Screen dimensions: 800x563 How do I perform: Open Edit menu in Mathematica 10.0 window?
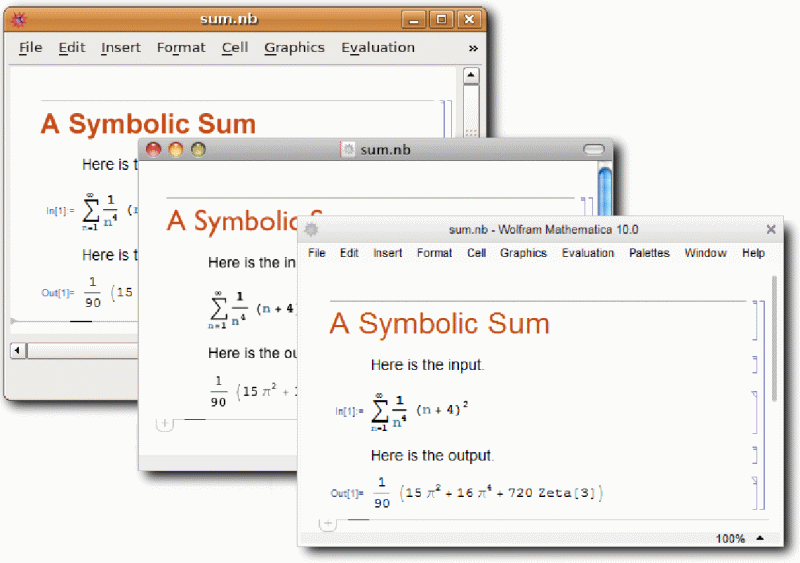tap(349, 253)
